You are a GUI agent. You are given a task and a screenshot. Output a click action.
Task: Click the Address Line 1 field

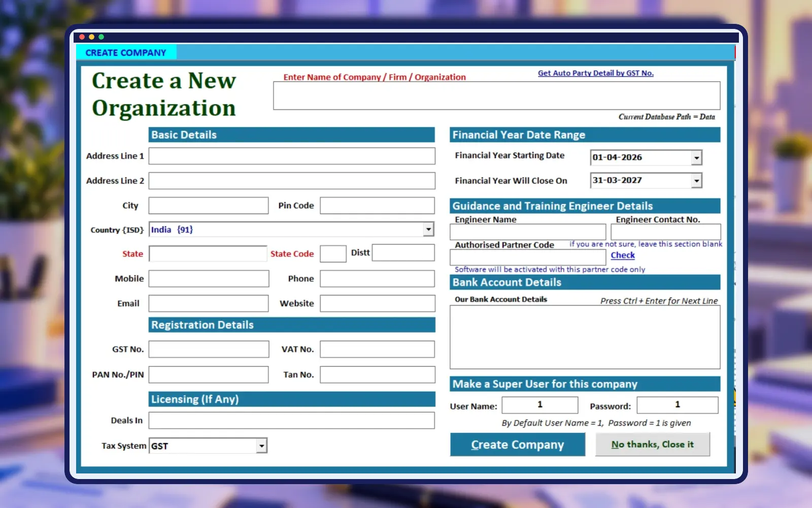pos(292,156)
